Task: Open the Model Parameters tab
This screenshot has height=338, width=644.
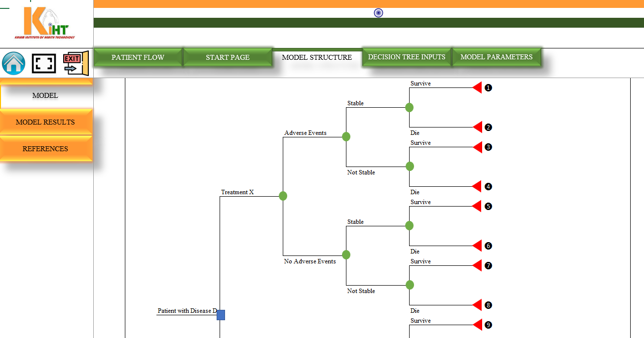Action: click(x=496, y=57)
